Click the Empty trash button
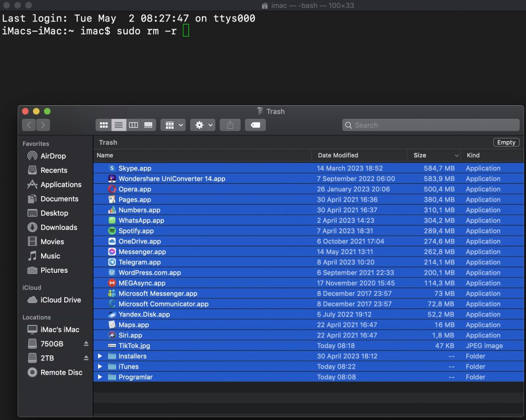The width and height of the screenshot is (526, 420). (506, 143)
